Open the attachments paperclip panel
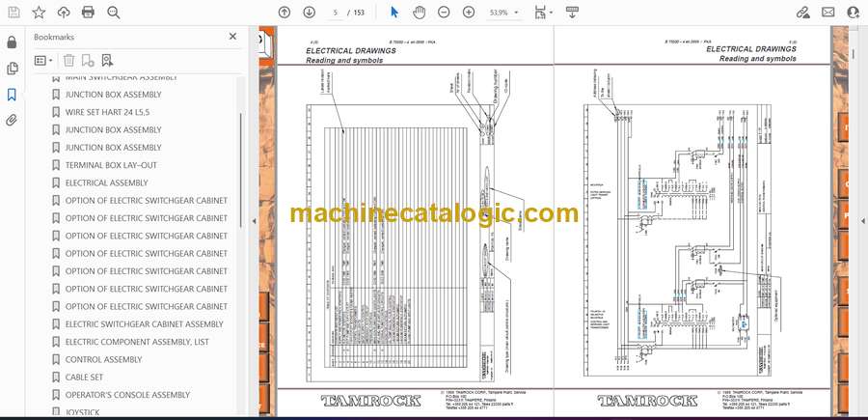This screenshot has width=868, height=420. pos(12,121)
